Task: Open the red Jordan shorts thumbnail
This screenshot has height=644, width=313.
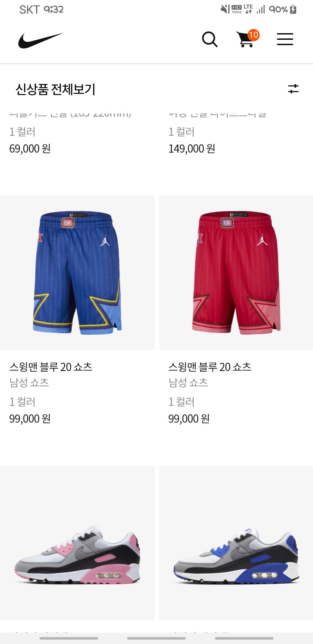Action: (236, 273)
